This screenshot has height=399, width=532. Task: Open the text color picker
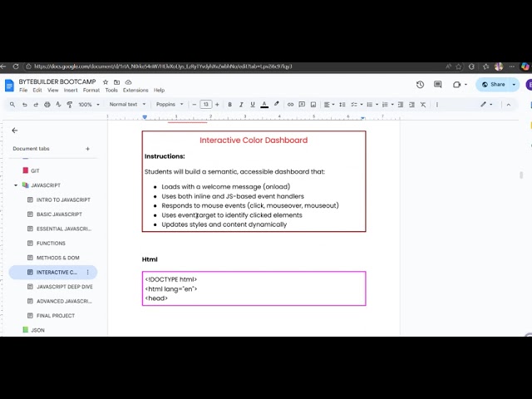(264, 105)
